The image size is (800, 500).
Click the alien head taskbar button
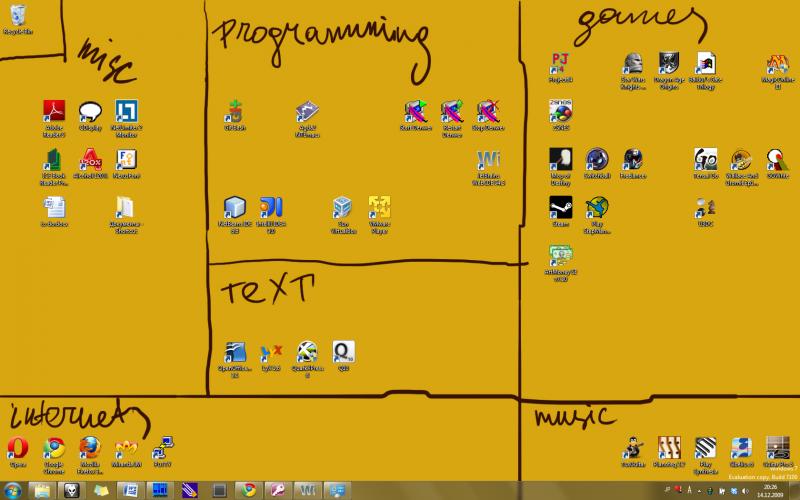point(71,491)
